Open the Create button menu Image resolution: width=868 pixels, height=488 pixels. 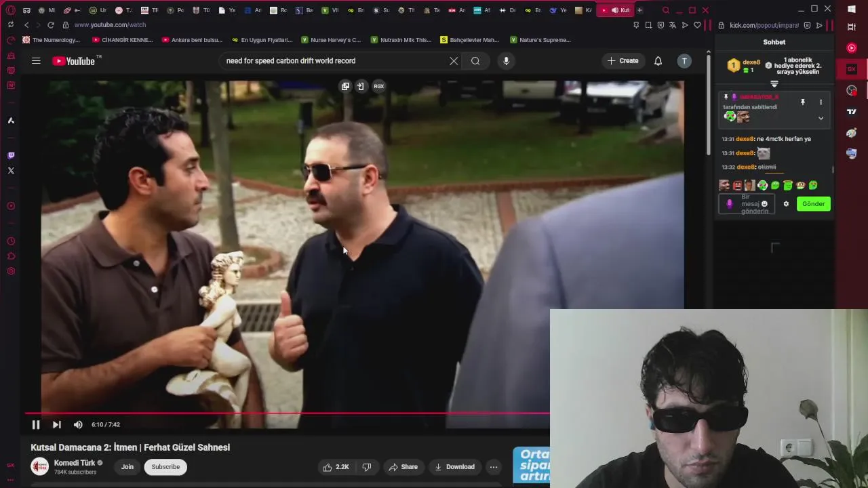[623, 61]
